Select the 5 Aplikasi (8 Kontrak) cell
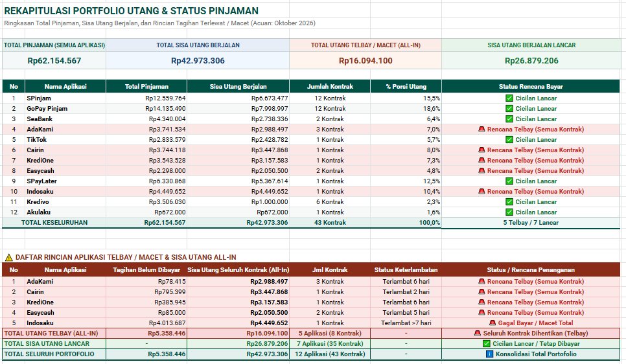The height and width of the screenshot is (364, 626). [330, 334]
